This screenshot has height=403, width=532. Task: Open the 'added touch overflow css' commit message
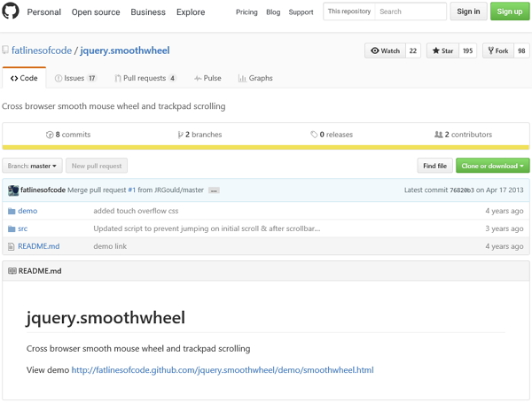pyautogui.click(x=136, y=211)
